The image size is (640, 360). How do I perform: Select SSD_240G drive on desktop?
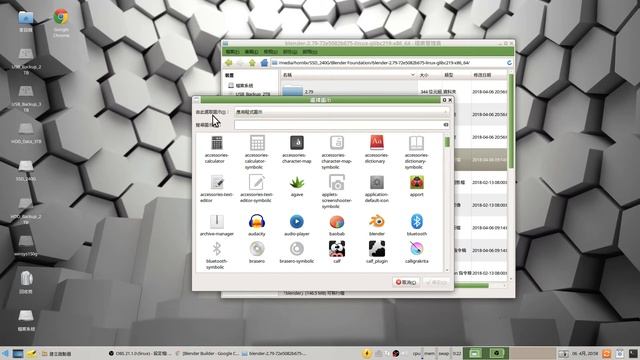[x=26, y=171]
